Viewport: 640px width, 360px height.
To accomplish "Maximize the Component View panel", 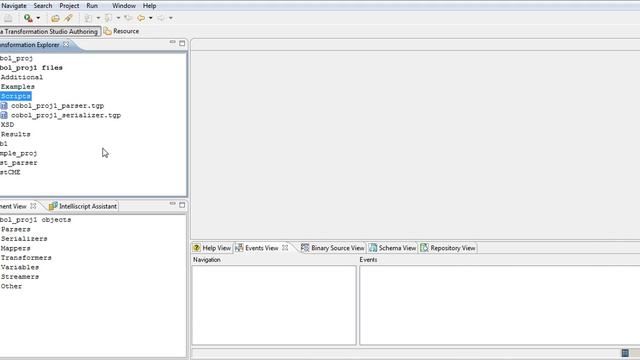I will [x=182, y=204].
